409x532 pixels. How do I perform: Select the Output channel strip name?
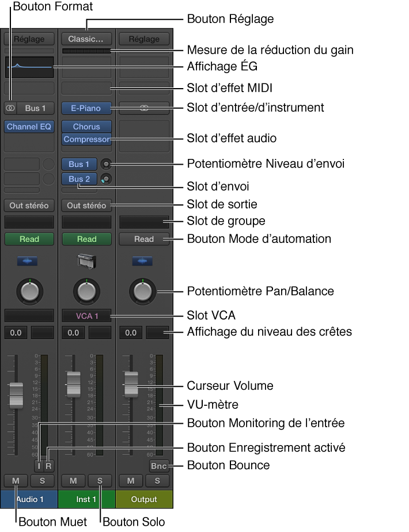(x=144, y=499)
